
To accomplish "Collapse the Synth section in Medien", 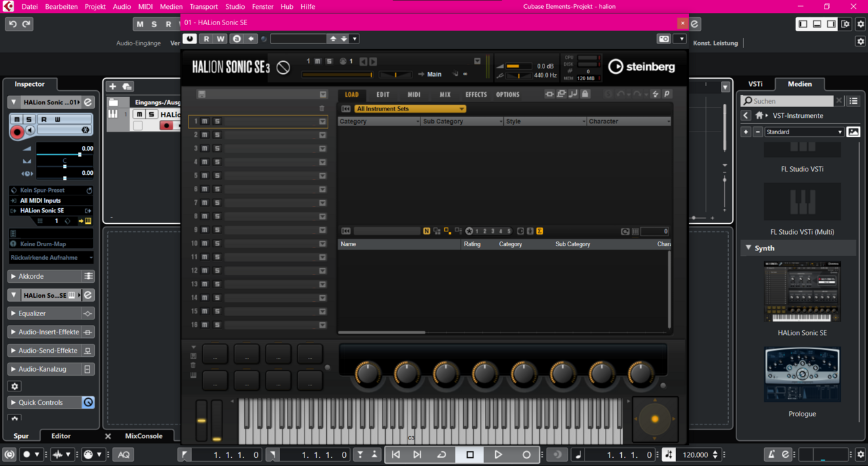I will pos(749,248).
